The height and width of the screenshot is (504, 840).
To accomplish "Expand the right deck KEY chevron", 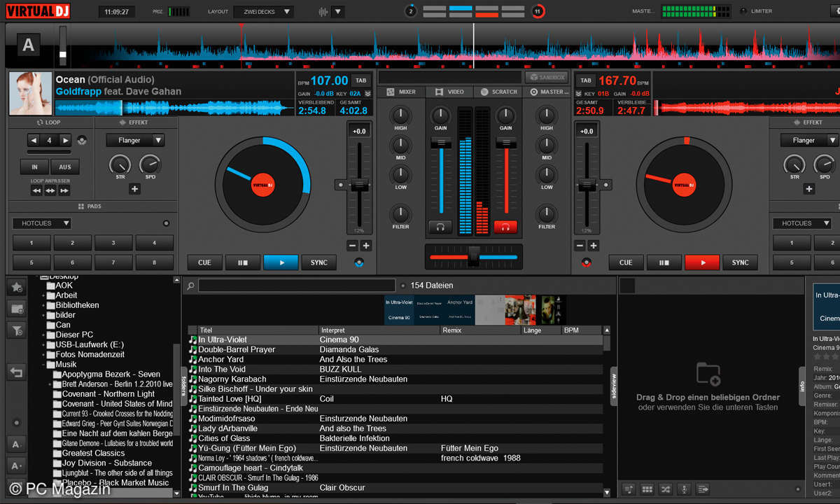I will 579,93.
